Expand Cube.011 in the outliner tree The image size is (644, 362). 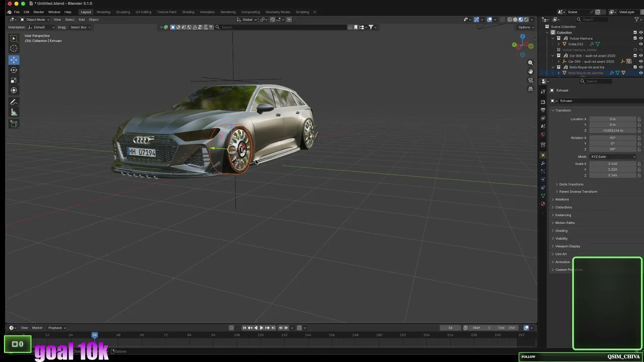click(558, 44)
